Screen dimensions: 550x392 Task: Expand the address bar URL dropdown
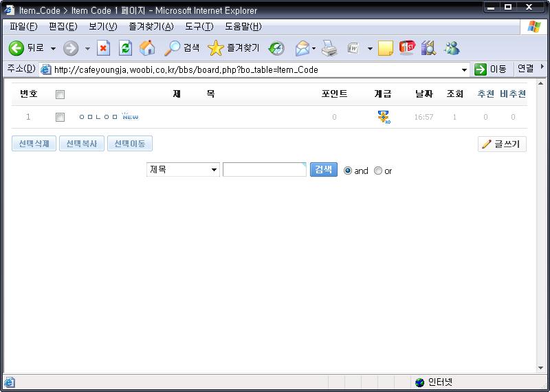pos(465,69)
